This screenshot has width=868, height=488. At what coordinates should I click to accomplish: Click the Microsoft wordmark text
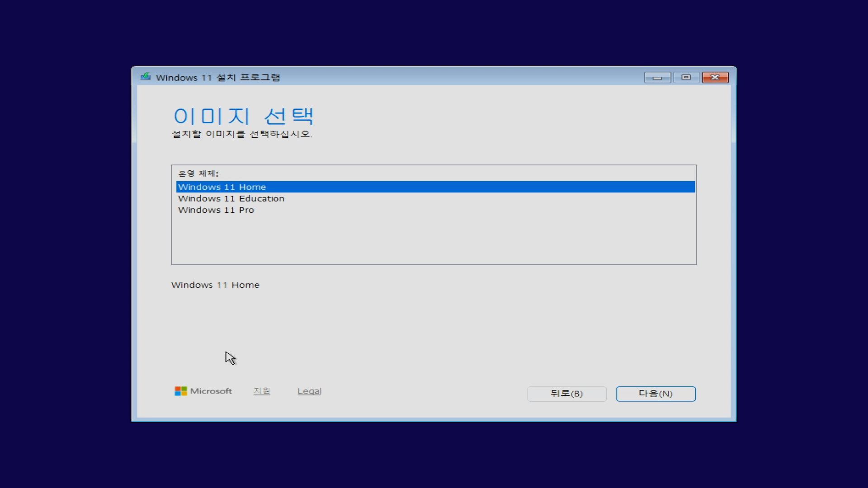tap(211, 391)
